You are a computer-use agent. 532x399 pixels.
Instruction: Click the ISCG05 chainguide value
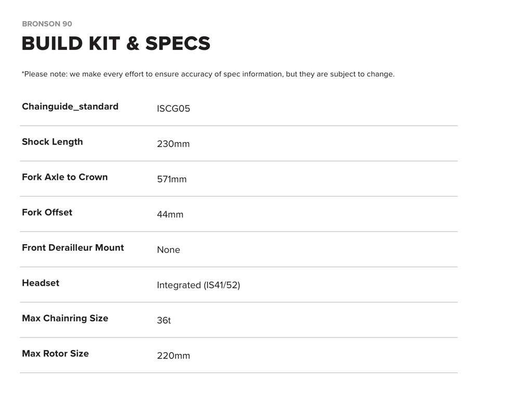tap(174, 109)
